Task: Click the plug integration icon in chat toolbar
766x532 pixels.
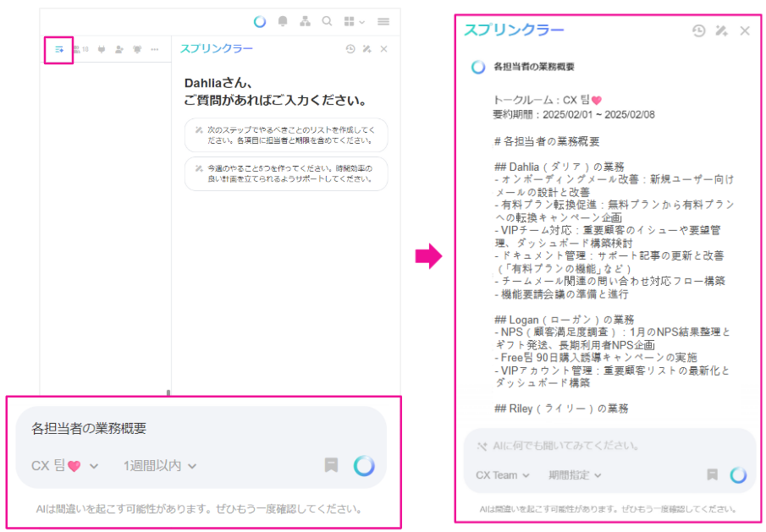Action: click(102, 49)
